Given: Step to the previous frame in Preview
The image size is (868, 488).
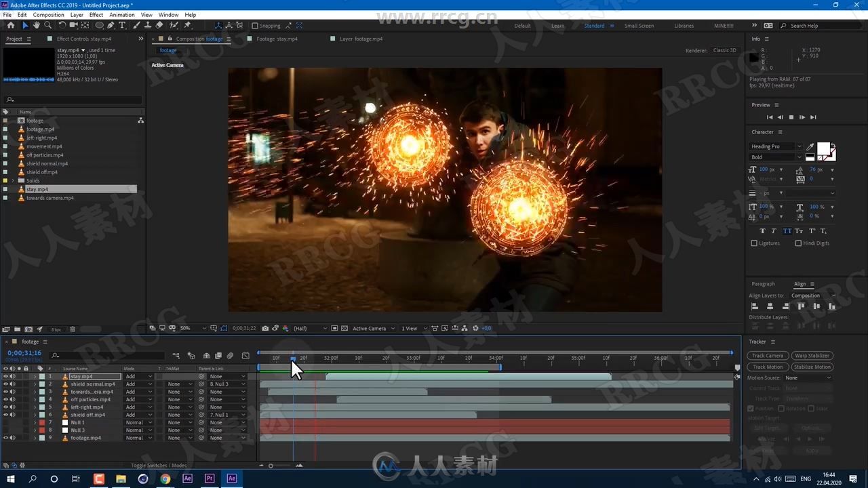Looking at the screenshot, I should pyautogui.click(x=780, y=117).
